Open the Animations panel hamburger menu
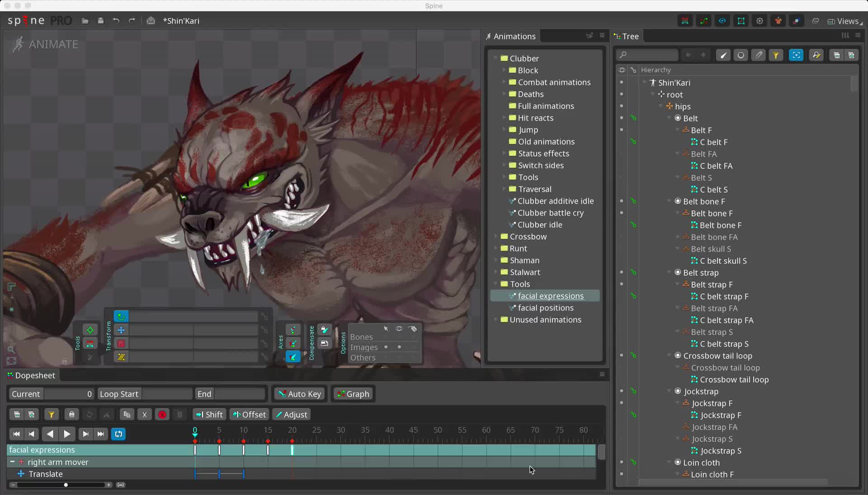The image size is (868, 495). 602,35
